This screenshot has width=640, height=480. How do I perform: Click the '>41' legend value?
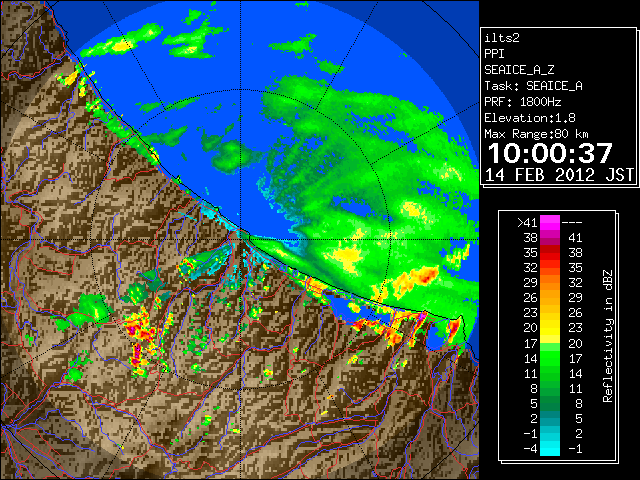point(527,223)
